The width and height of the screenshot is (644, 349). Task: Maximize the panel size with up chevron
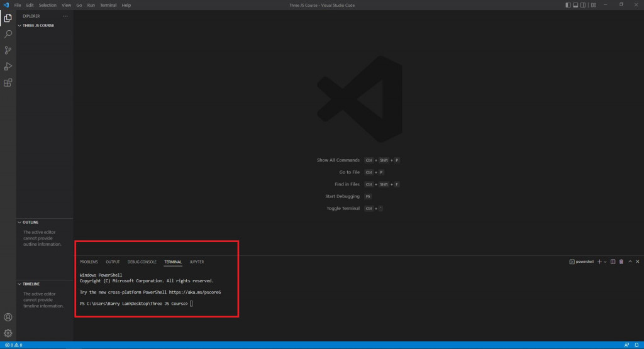tap(630, 262)
